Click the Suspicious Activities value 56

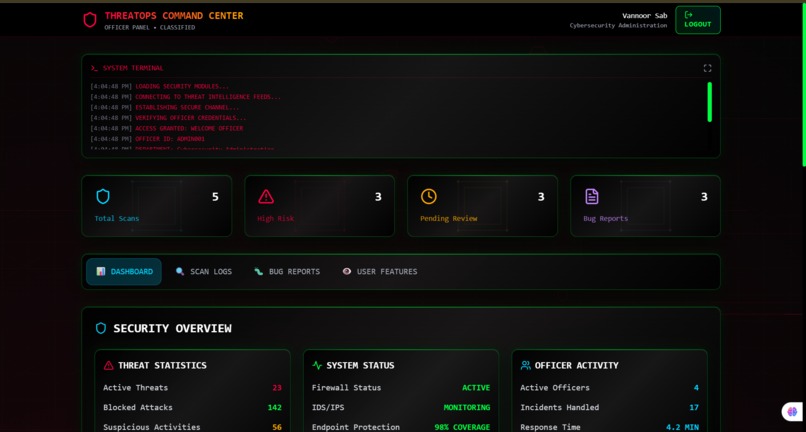[x=277, y=427]
